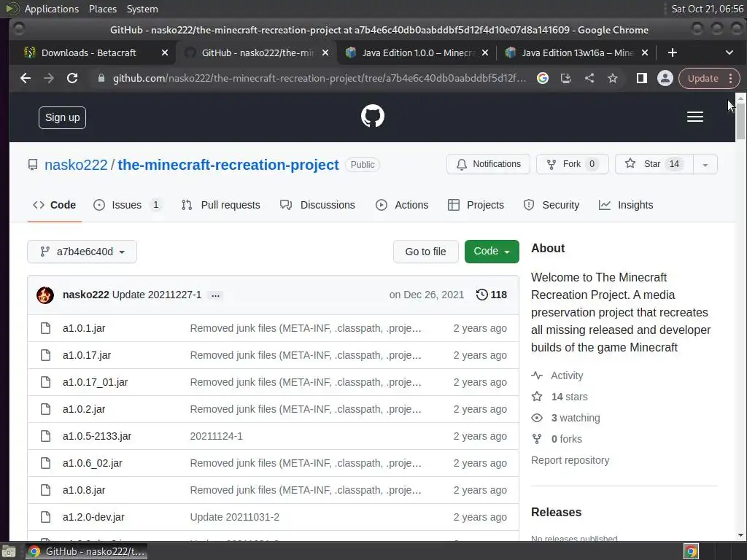View site info via the lock icon
The height and width of the screenshot is (560, 747).
tap(101, 78)
